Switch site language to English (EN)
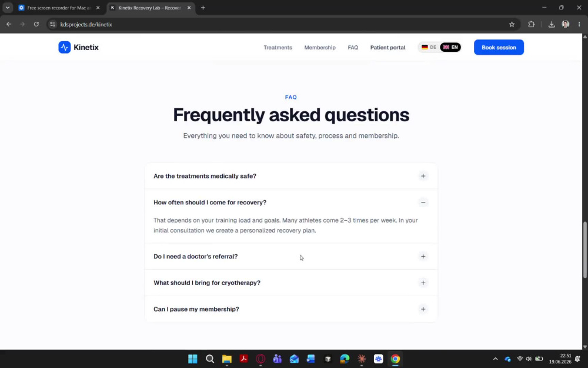 (450, 47)
